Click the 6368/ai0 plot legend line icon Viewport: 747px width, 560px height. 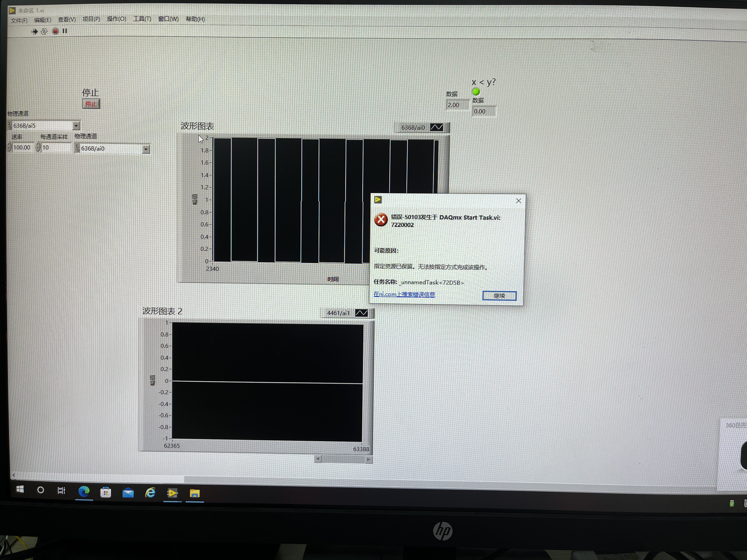(436, 127)
